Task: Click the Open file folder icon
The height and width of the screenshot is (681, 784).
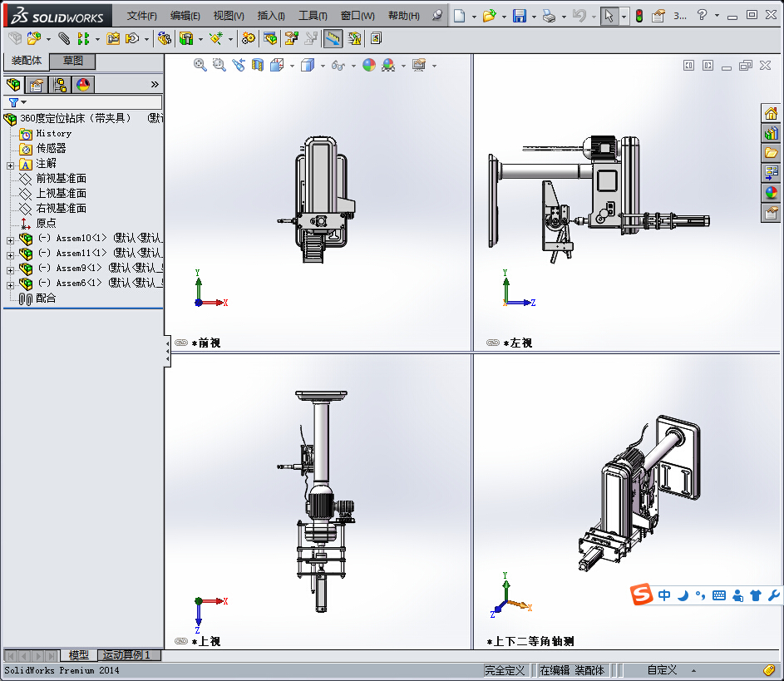Action: pyautogui.click(x=490, y=16)
